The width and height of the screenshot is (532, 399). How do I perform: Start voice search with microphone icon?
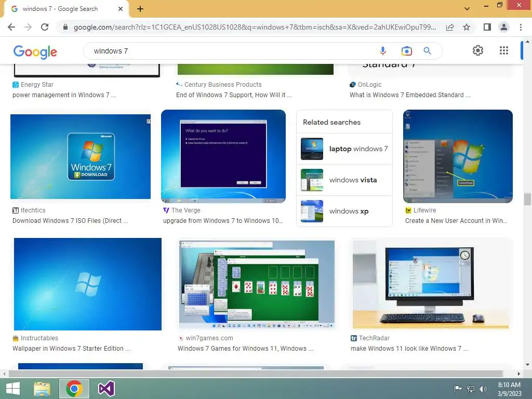coord(383,51)
